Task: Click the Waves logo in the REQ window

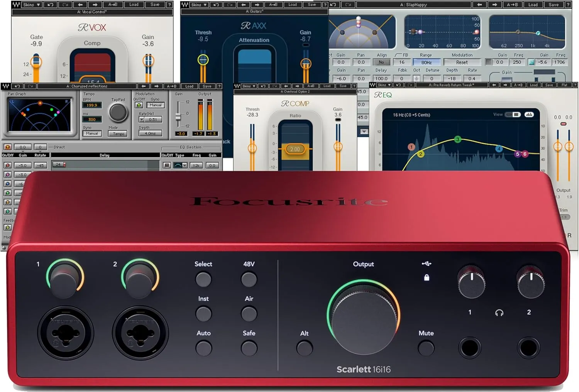Action: (x=372, y=84)
